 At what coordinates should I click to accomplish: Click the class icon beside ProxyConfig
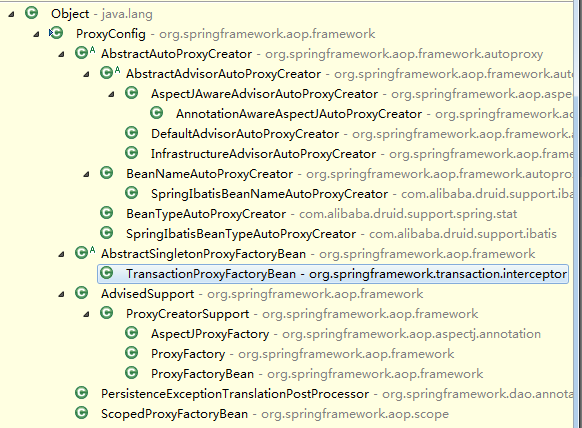point(56,33)
